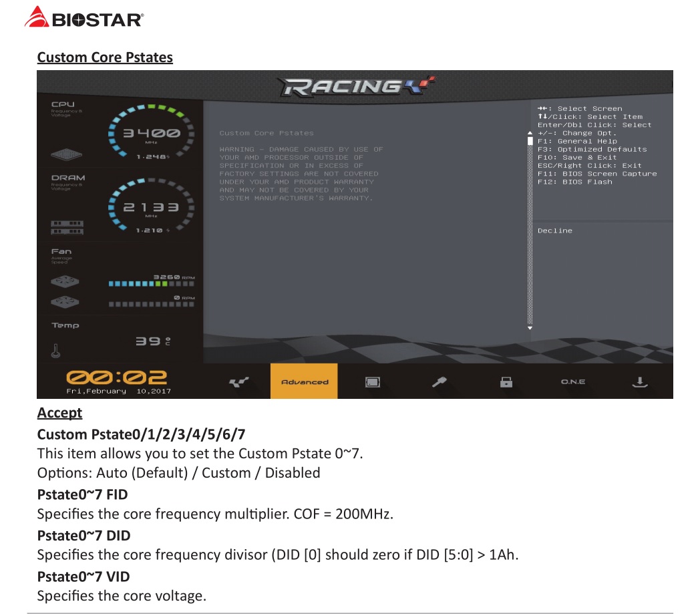This screenshot has width=700, height=614.
Task: Click the scrollbar down arrow
Action: [530, 328]
